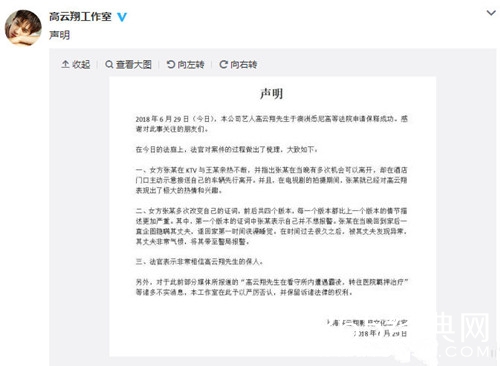Click the paragraph starting 2018年6月29日
The width and height of the screenshot is (500, 366).
coord(271,124)
